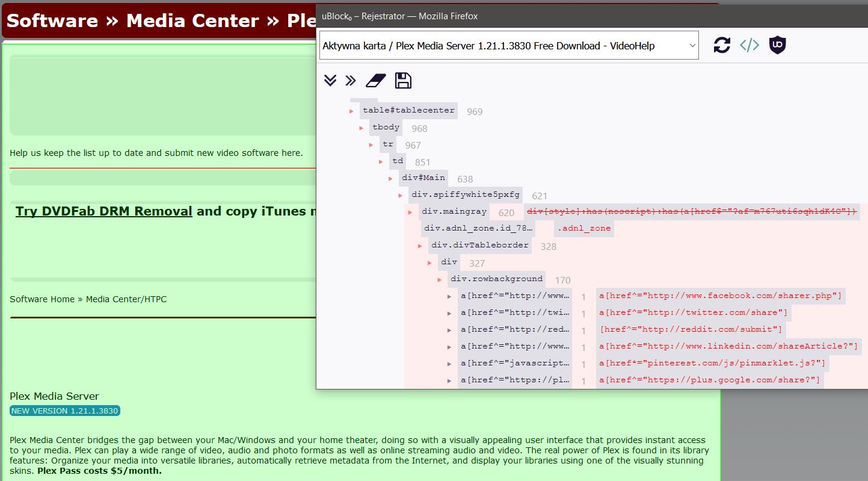Click the linkedin.com/shareArticle filter
Viewport: 868px width, 481px height.
[728, 346]
